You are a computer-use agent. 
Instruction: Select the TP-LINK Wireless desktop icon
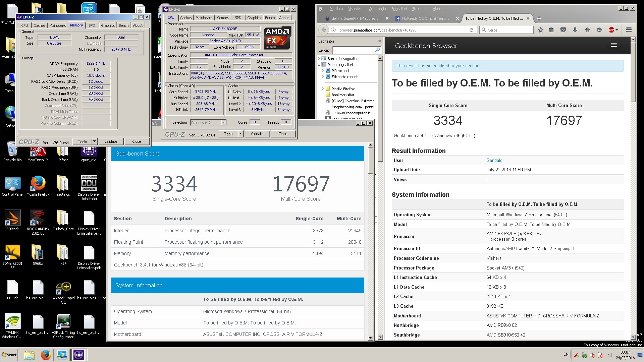coord(12,327)
